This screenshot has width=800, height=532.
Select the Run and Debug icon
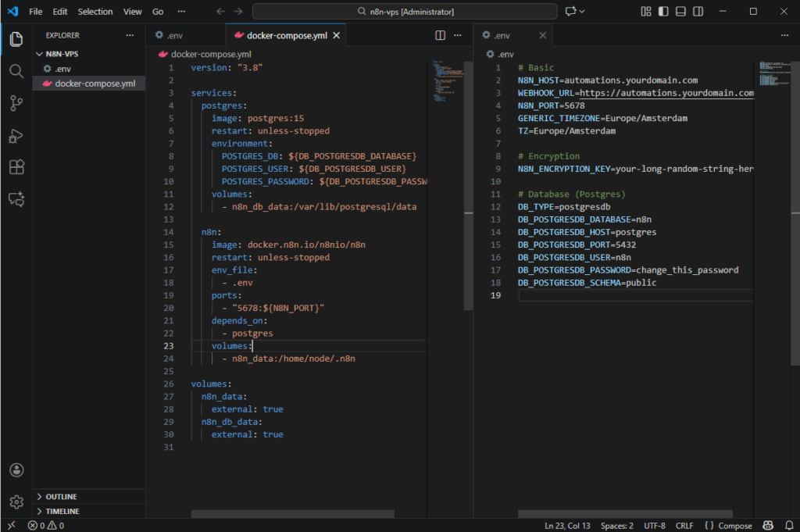click(16, 134)
